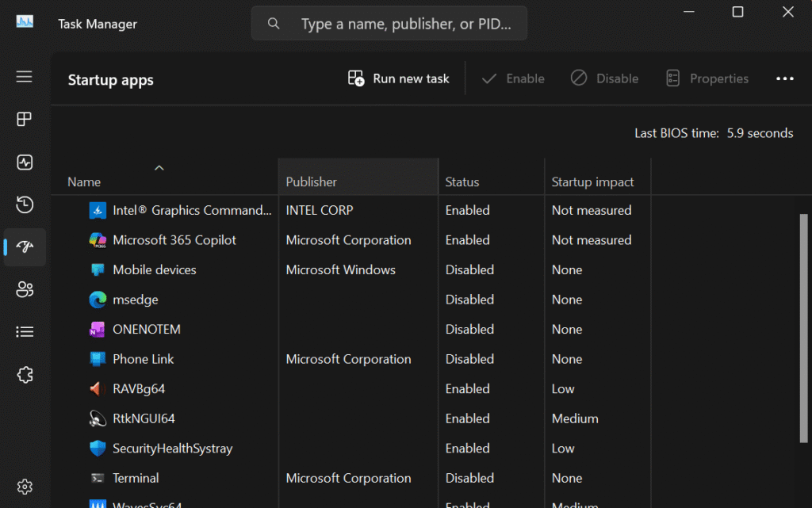This screenshot has height=508, width=812.
Task: Select the Microsoft 365 Copilot row
Action: coord(174,240)
